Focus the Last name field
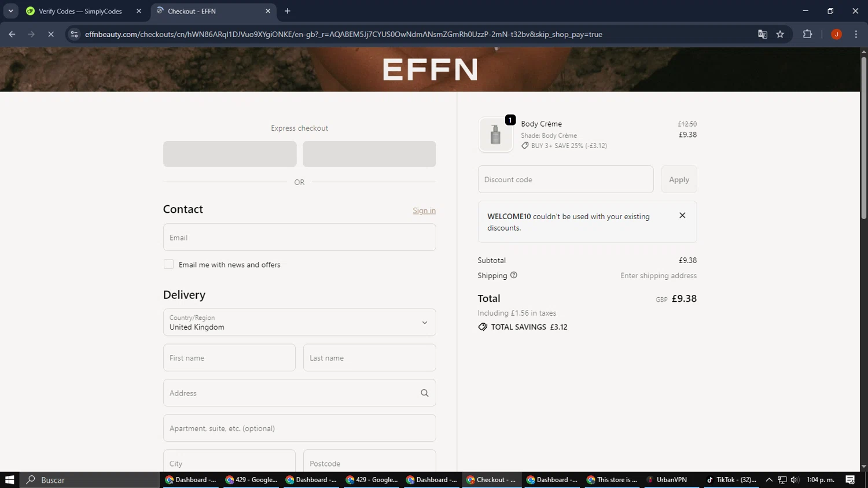 pos(369,357)
